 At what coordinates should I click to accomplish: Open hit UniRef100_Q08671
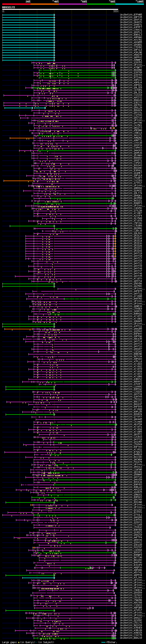[x=131, y=25]
